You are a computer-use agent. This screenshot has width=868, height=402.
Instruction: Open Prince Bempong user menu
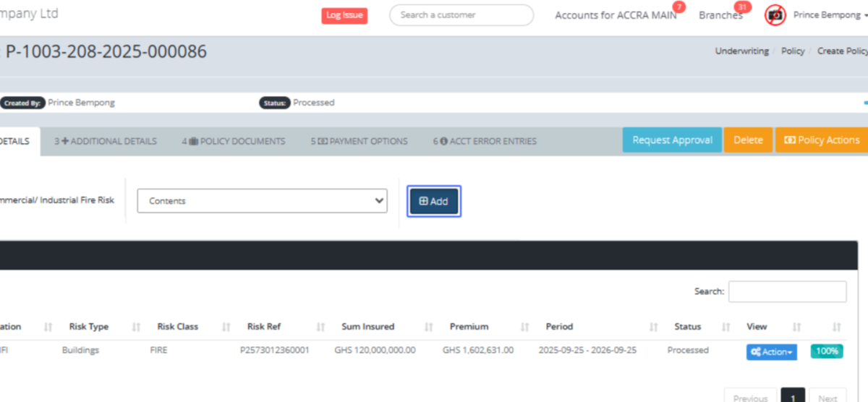pyautogui.click(x=830, y=15)
